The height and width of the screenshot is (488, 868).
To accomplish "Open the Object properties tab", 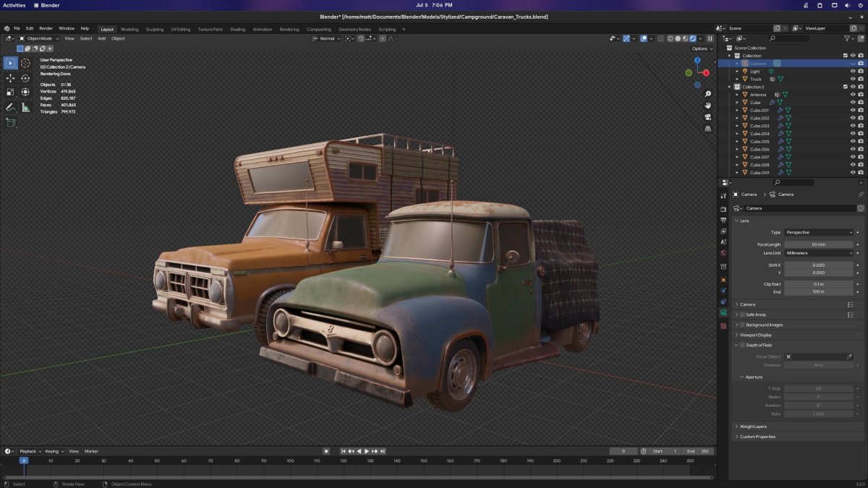I will 723,279.
